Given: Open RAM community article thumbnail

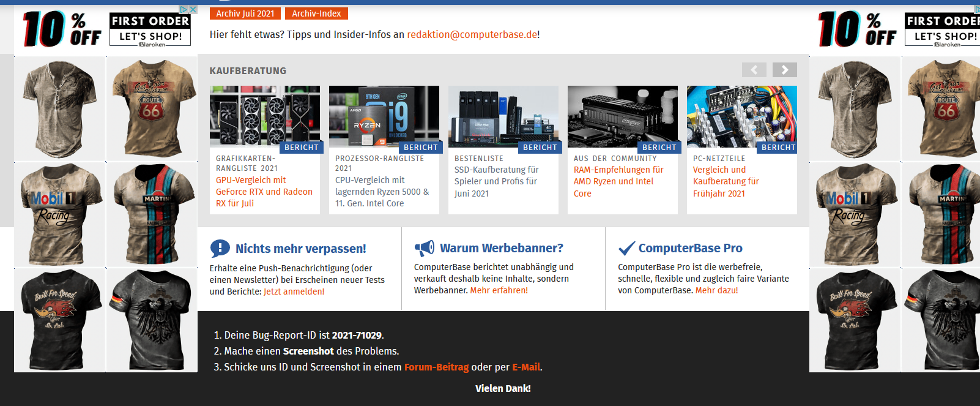Looking at the screenshot, I should [x=623, y=116].
